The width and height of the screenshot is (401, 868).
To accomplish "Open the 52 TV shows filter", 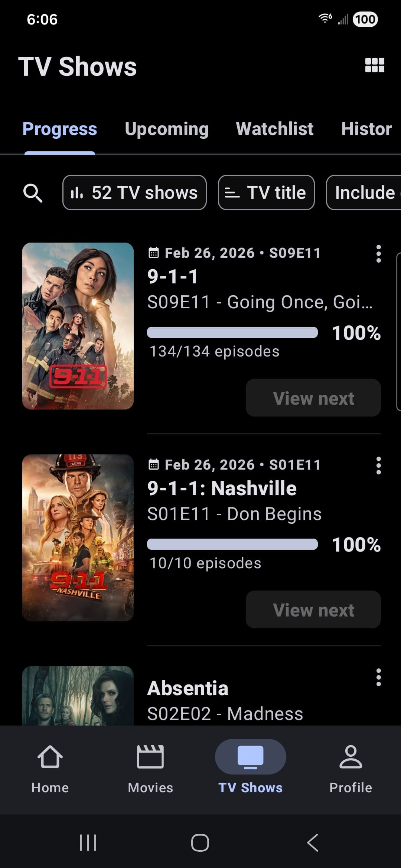I will pos(134,193).
